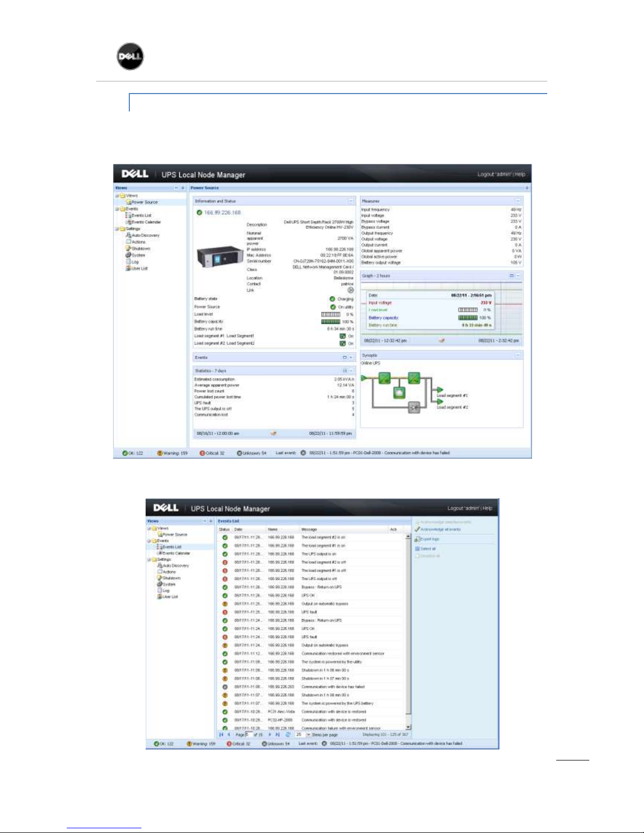Open Power Source in the Events List window tree
Viewport: 644px width, 833px height.
[x=173, y=534]
